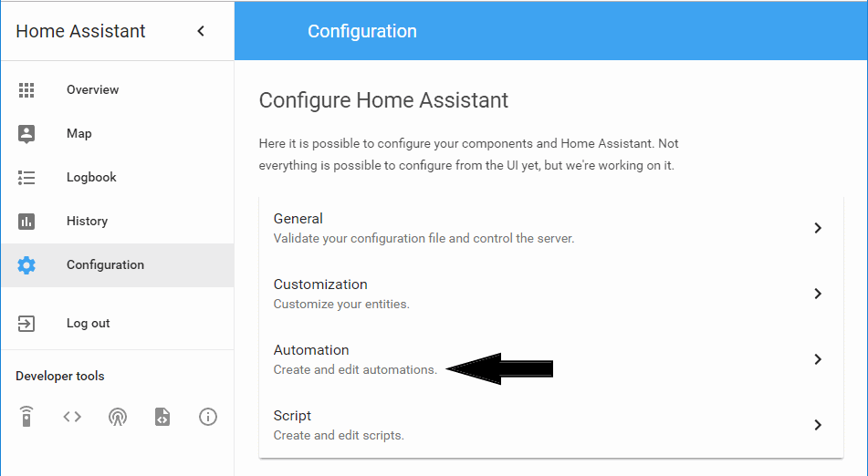The image size is (868, 476).
Task: Collapse sidebar with the left chevron
Action: click(x=201, y=31)
